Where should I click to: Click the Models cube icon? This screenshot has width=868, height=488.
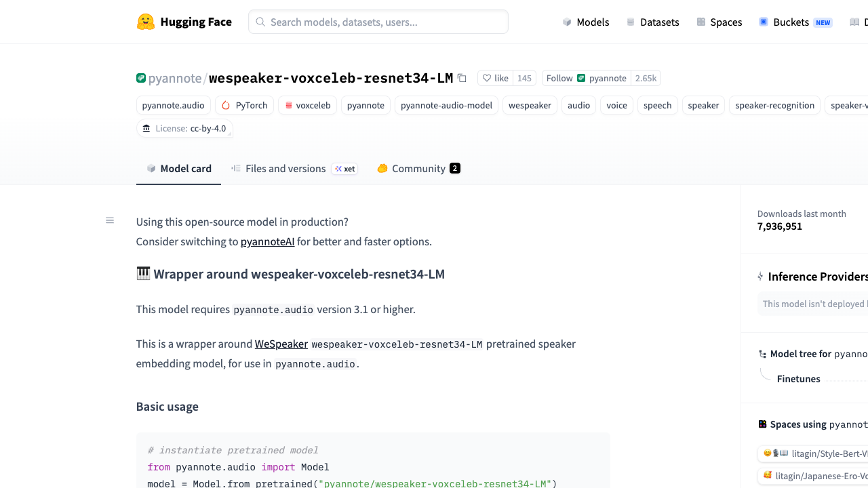tap(567, 22)
